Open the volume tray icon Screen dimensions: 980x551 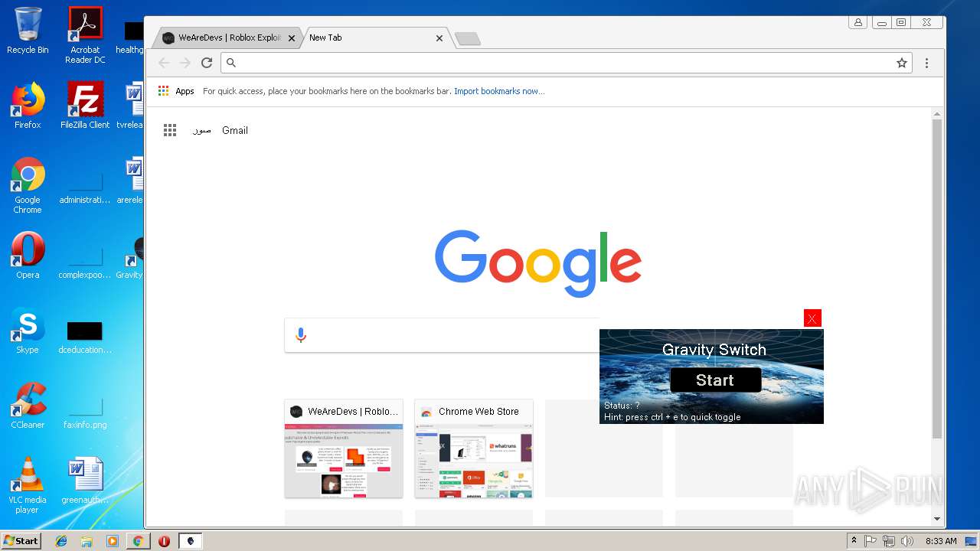pyautogui.click(x=906, y=541)
